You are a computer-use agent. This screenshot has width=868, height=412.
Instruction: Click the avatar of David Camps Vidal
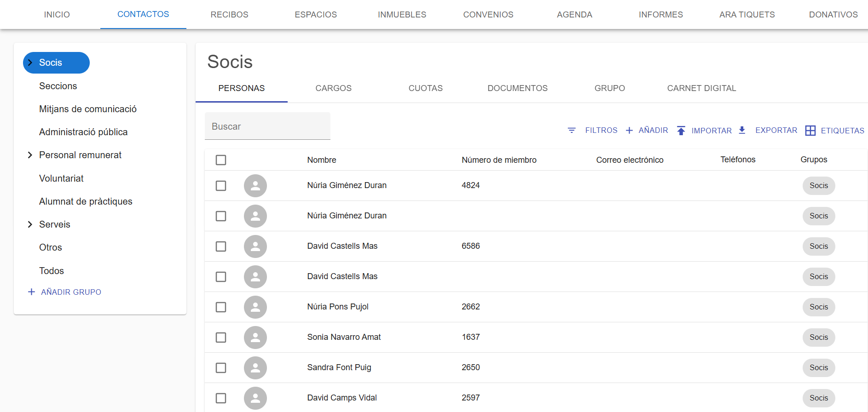point(255,398)
